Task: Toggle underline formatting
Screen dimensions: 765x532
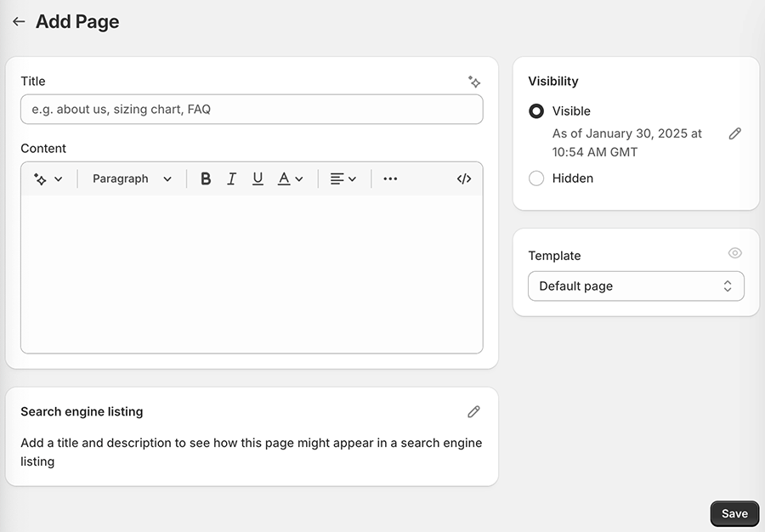Action: [258, 179]
